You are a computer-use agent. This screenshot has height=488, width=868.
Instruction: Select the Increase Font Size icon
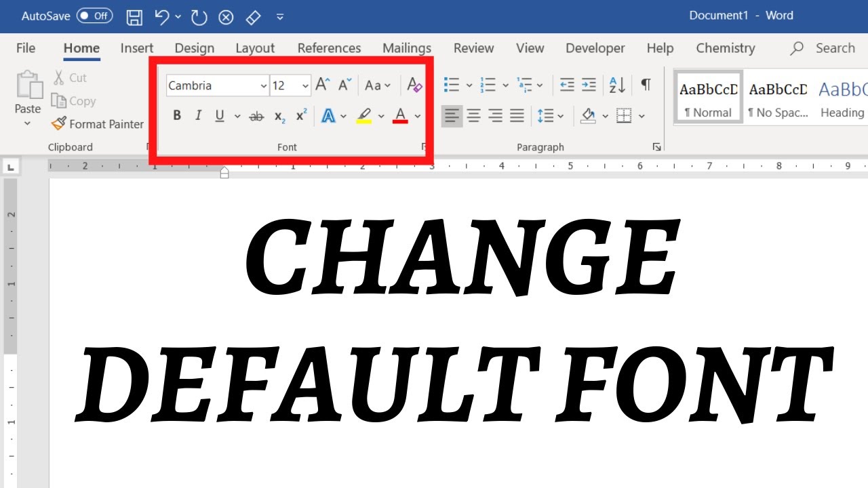[321, 84]
